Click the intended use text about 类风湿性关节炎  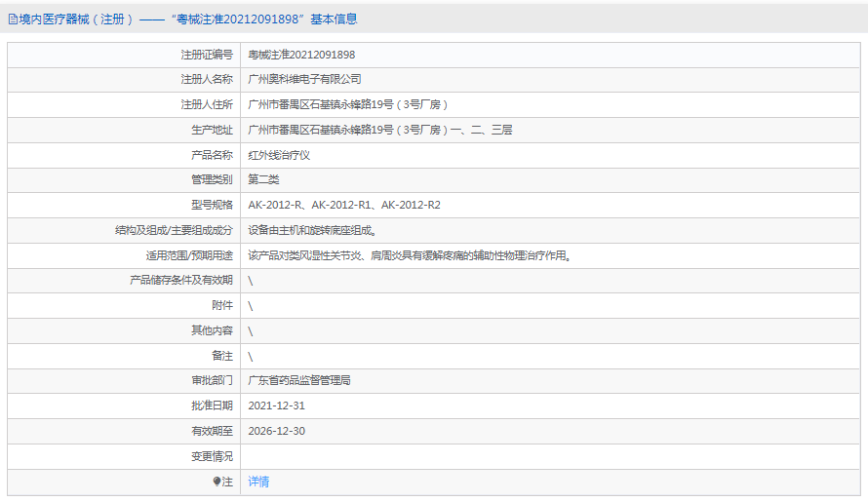(411, 255)
